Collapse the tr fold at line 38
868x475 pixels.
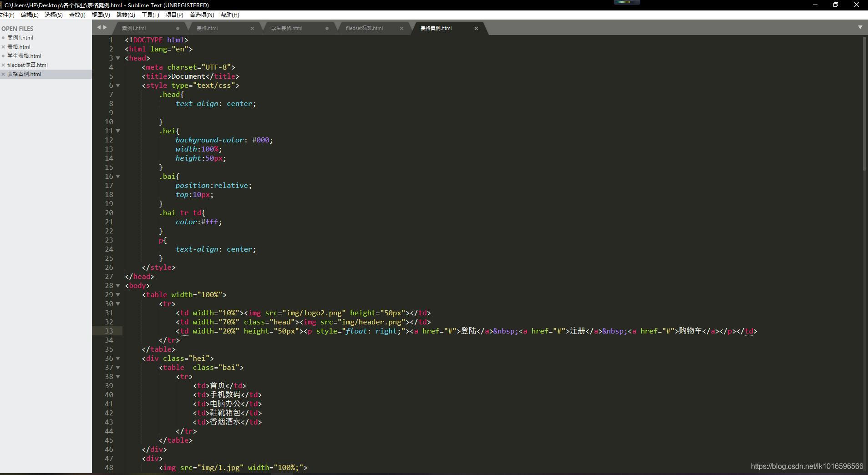118,377
